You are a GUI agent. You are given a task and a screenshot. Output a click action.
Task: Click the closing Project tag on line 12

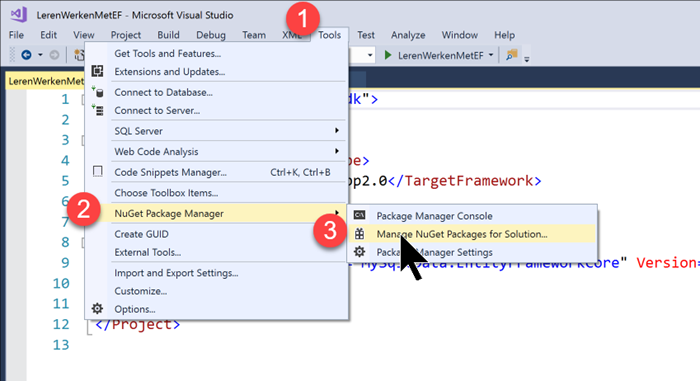tap(138, 324)
